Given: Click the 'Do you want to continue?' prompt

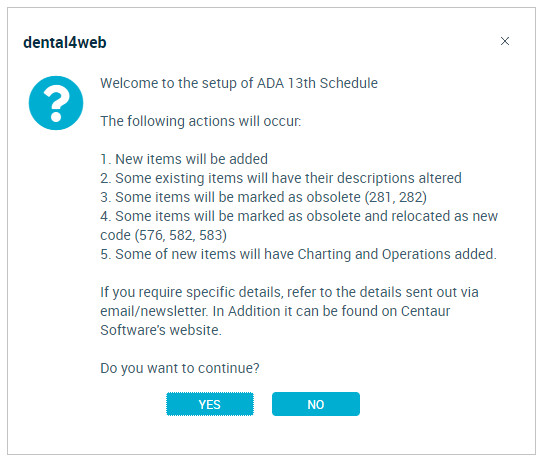Looking at the screenshot, I should [x=180, y=368].
